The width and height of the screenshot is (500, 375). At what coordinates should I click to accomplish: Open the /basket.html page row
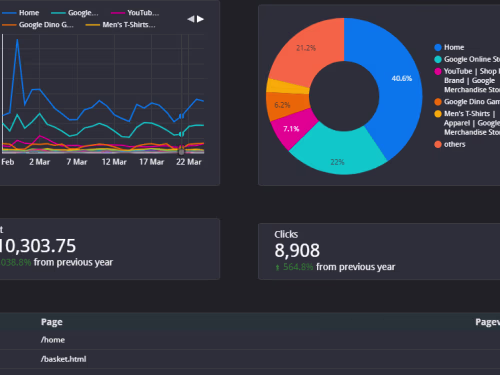pyautogui.click(x=250, y=359)
